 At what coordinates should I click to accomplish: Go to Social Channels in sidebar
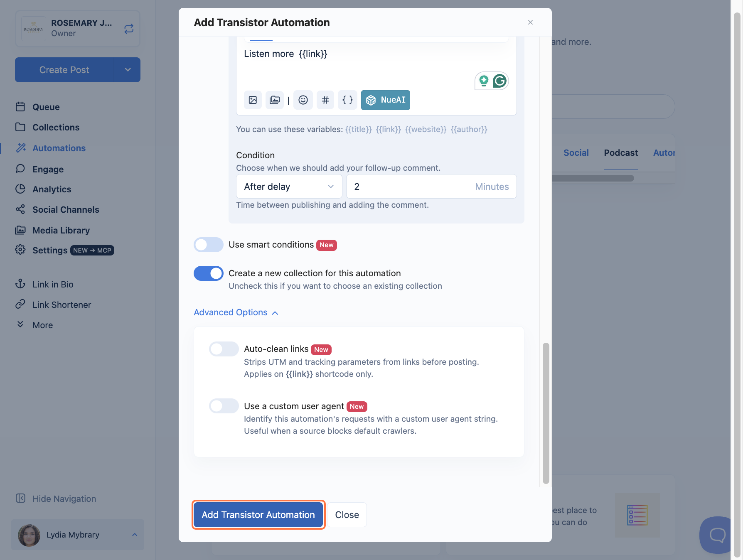click(x=66, y=210)
